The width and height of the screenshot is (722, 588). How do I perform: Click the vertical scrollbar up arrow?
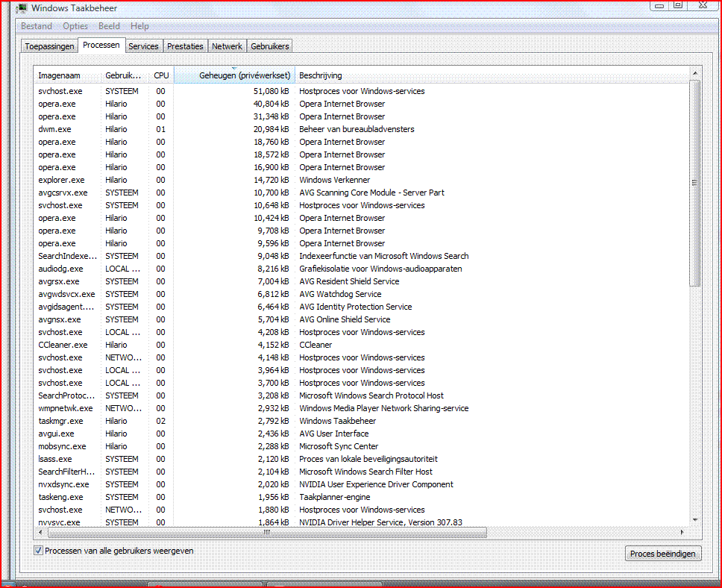coord(695,73)
